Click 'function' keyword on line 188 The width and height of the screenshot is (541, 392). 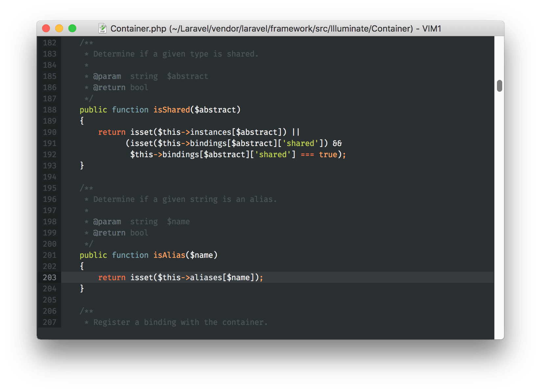coord(130,110)
